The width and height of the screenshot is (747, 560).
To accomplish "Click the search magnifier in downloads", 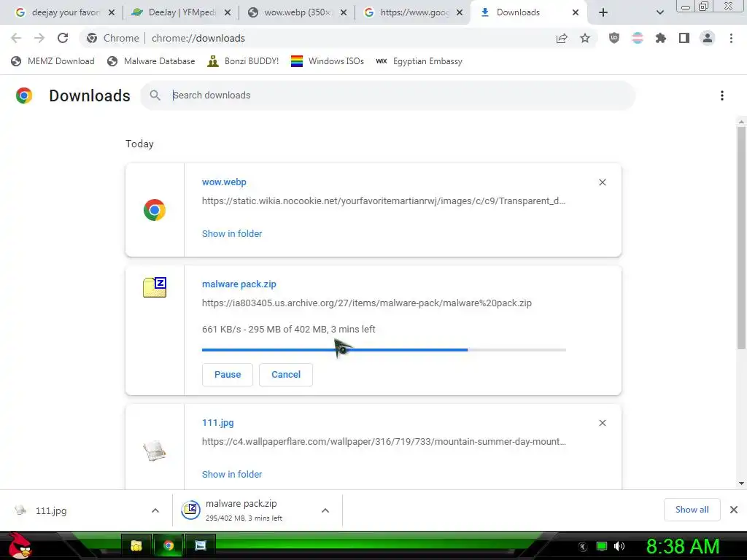I will click(x=155, y=96).
